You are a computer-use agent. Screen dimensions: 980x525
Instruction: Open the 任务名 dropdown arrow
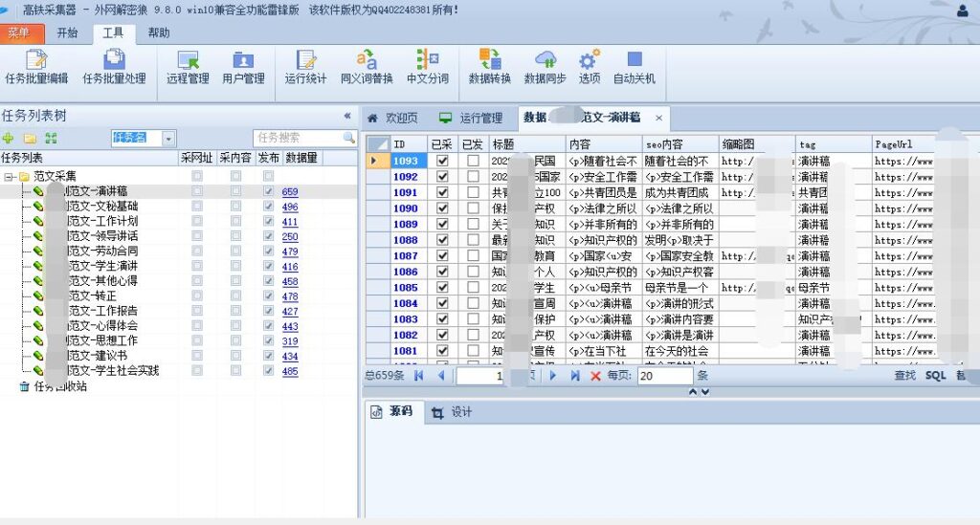(168, 138)
